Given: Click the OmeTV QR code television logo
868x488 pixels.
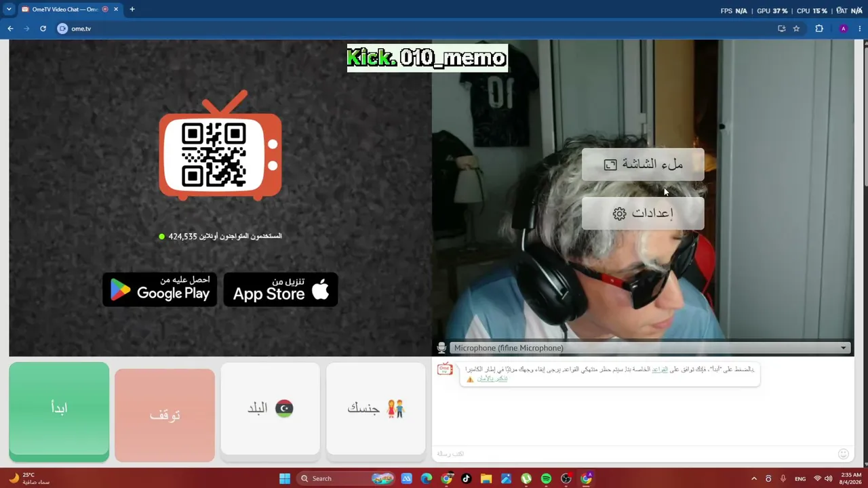Looking at the screenshot, I should click(220, 146).
